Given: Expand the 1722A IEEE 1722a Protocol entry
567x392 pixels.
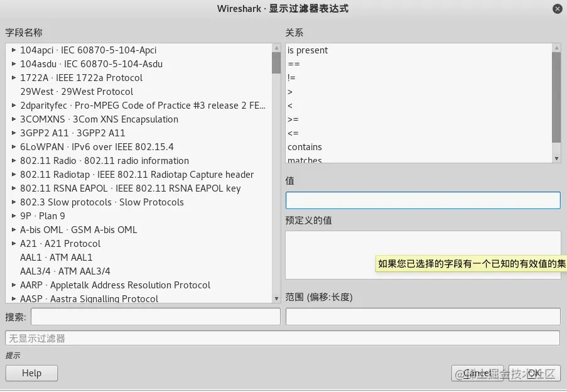Looking at the screenshot, I should tap(14, 77).
